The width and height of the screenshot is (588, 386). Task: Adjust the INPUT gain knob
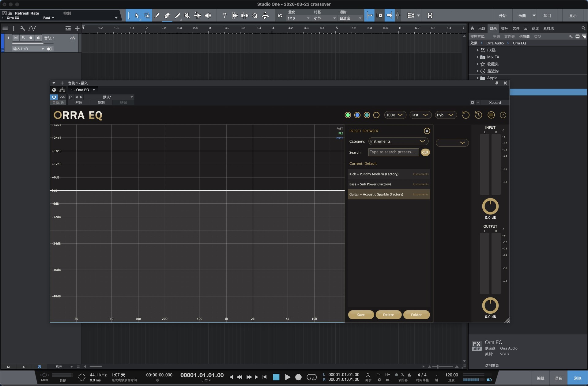pyautogui.click(x=490, y=206)
